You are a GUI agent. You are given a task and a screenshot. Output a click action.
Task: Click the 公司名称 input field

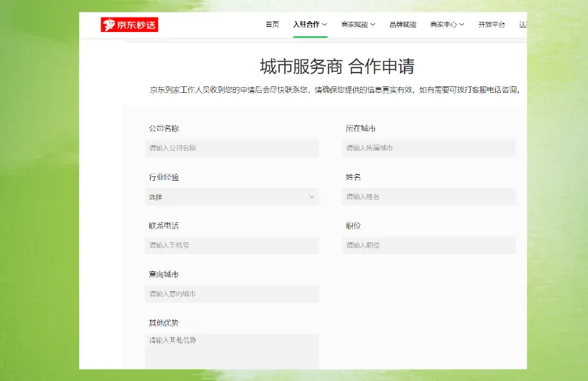232,148
